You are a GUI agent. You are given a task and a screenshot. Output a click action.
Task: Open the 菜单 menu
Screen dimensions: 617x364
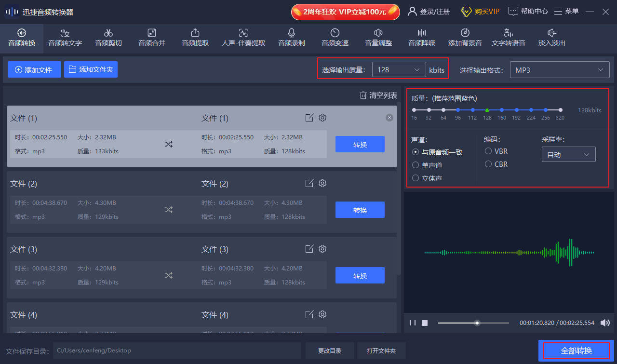point(566,11)
